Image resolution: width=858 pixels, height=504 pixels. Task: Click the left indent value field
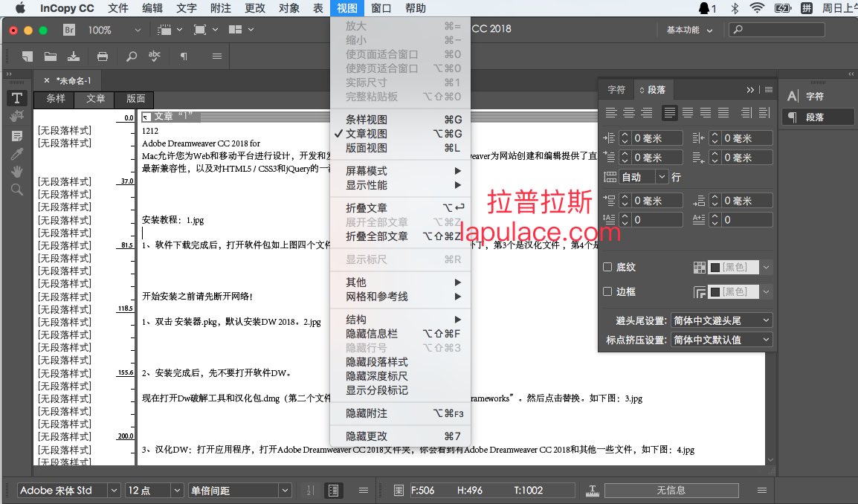pyautogui.click(x=657, y=138)
